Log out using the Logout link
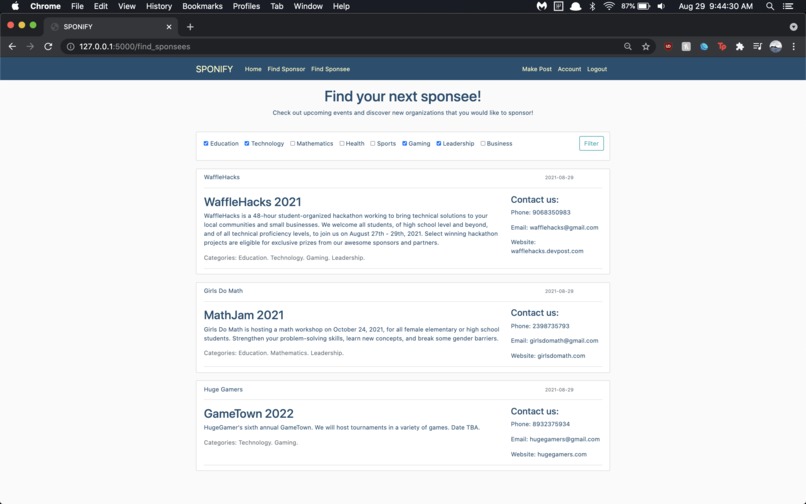 click(597, 69)
